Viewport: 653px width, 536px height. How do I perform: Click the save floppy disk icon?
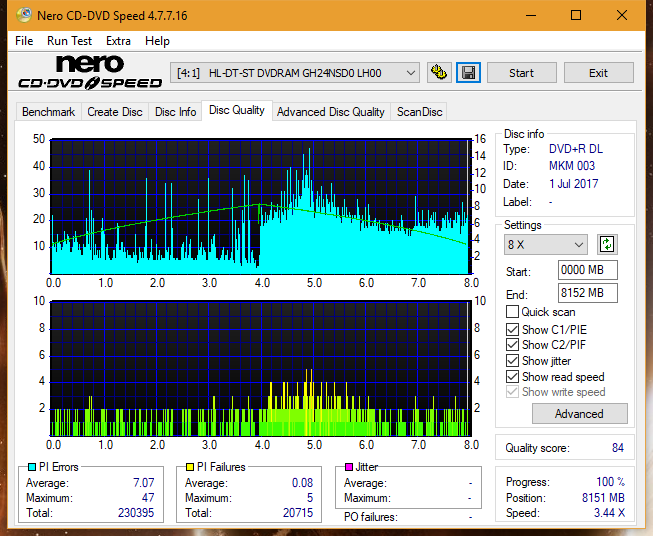click(x=469, y=73)
